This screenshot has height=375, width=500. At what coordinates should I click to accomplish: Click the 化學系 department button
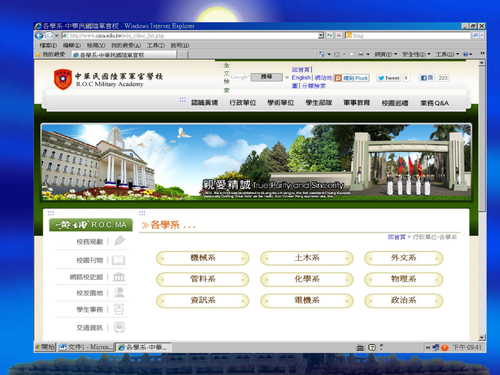(307, 279)
